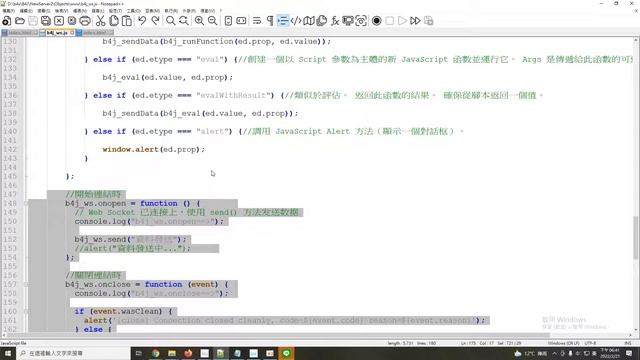Image resolution: width=640 pixels, height=360 pixels.
Task: Open the Folder as Workspace icon
Action: (348, 21)
